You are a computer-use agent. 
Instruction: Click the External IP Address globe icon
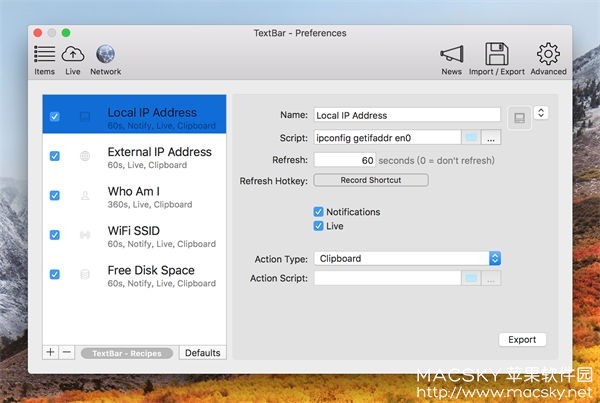click(x=85, y=156)
